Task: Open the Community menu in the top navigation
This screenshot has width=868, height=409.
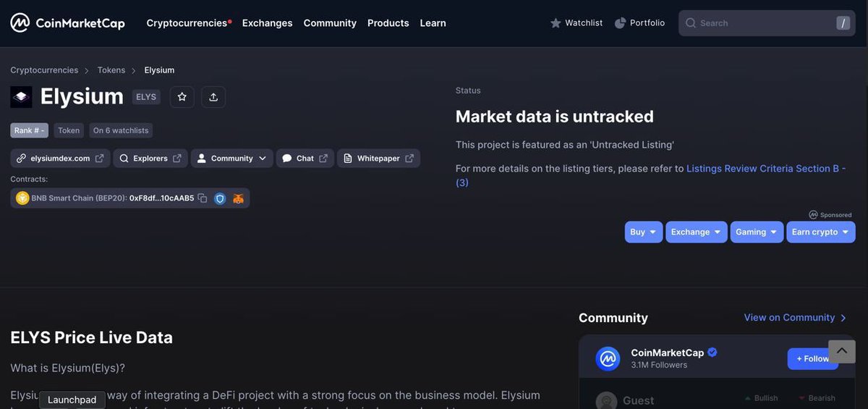Action: point(330,23)
